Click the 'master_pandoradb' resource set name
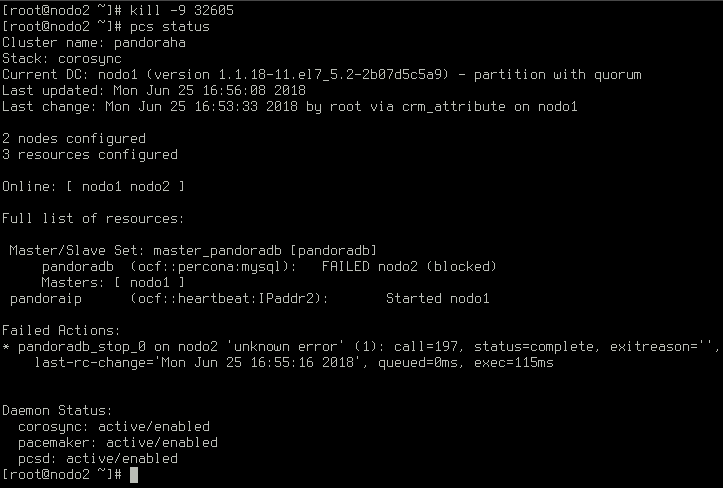 tap(217, 251)
